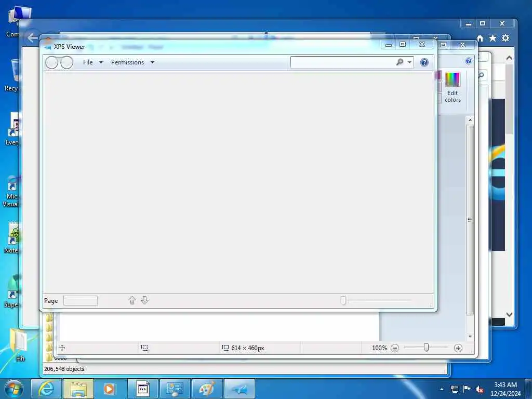Open the File menu in XPS Viewer

(x=88, y=62)
